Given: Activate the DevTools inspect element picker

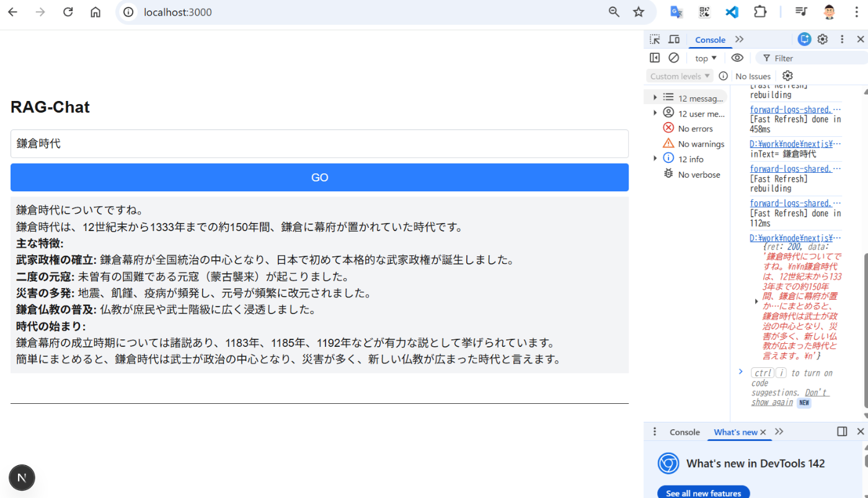Looking at the screenshot, I should pos(655,39).
